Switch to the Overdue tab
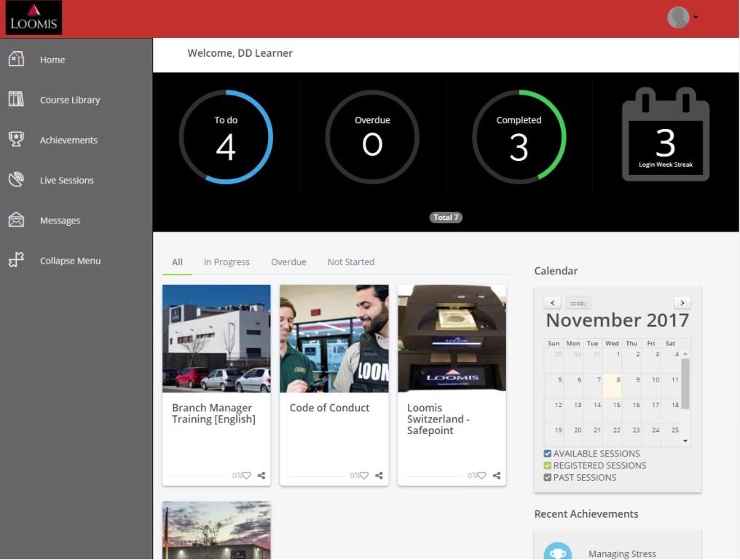The width and height of the screenshot is (740, 560). click(288, 262)
